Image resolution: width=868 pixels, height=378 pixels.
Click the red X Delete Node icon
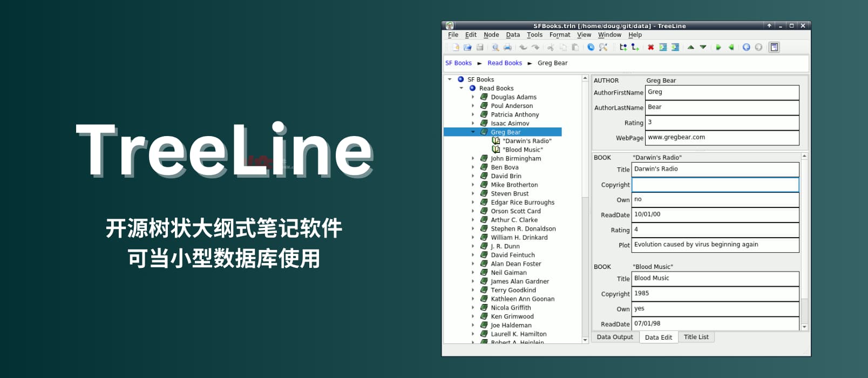point(650,48)
